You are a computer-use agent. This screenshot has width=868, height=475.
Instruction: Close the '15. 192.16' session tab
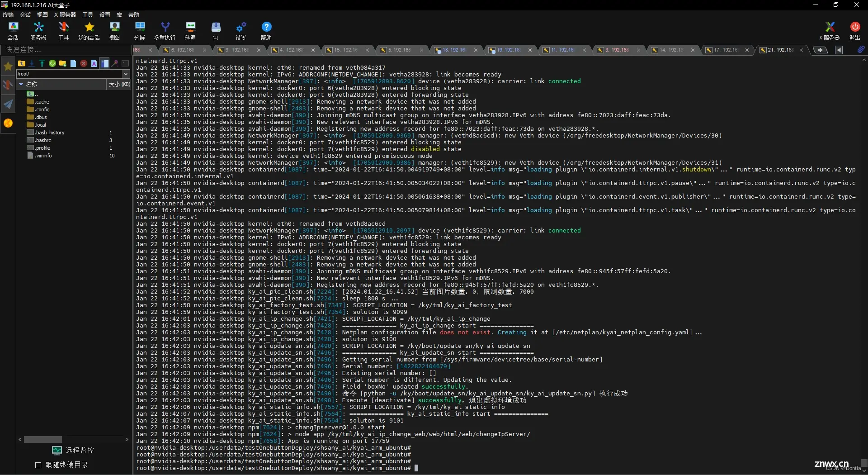tap(367, 50)
